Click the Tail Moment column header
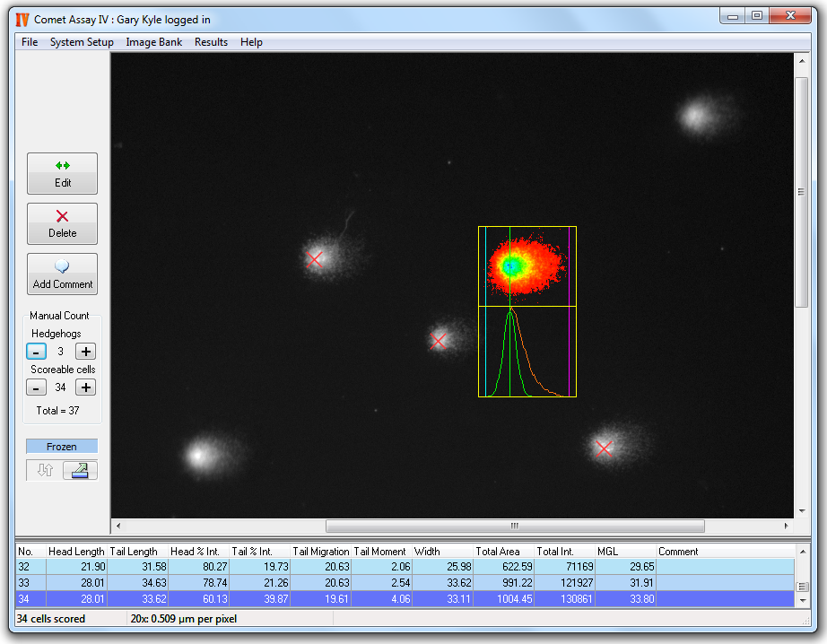This screenshot has height=644, width=827. pyautogui.click(x=380, y=552)
